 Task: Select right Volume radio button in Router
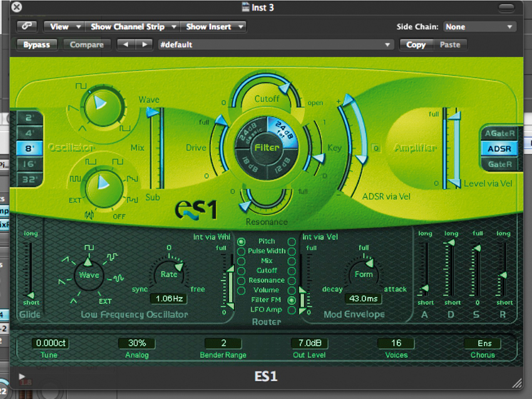pyautogui.click(x=292, y=291)
